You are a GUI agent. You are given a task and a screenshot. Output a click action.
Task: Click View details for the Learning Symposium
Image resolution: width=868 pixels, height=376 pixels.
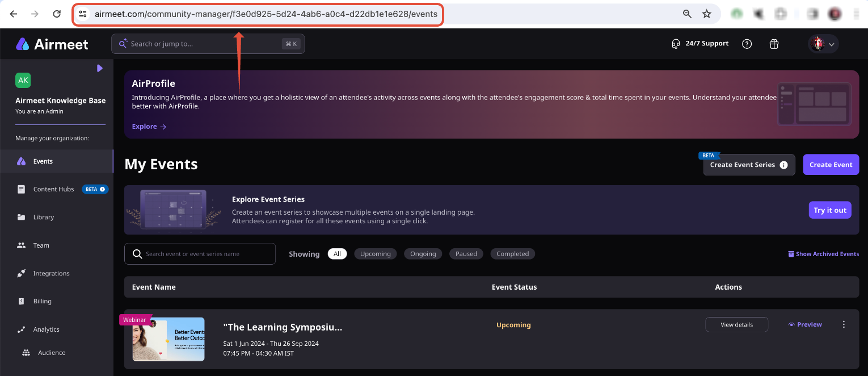[736, 324]
